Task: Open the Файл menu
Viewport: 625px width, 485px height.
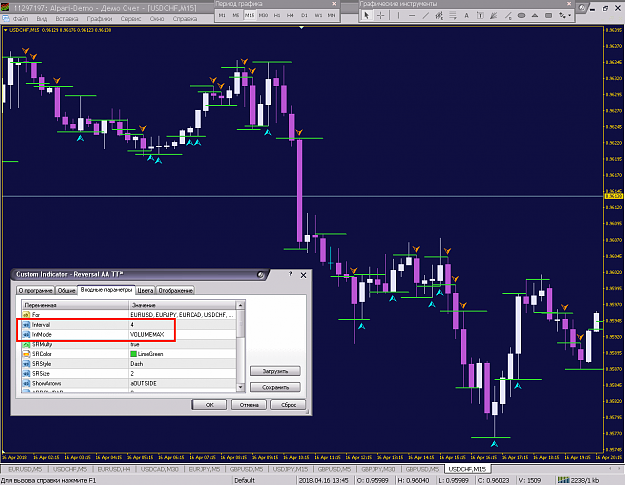Action: [x=20, y=19]
